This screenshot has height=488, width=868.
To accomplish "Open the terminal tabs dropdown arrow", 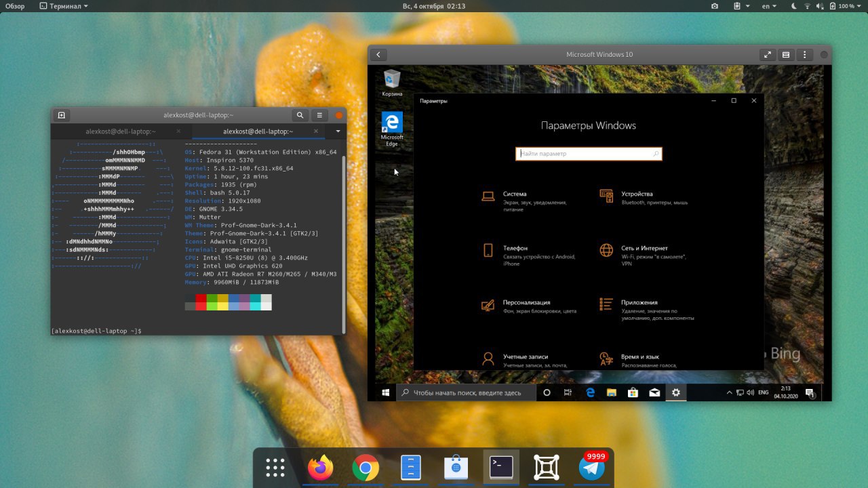I will [x=338, y=131].
